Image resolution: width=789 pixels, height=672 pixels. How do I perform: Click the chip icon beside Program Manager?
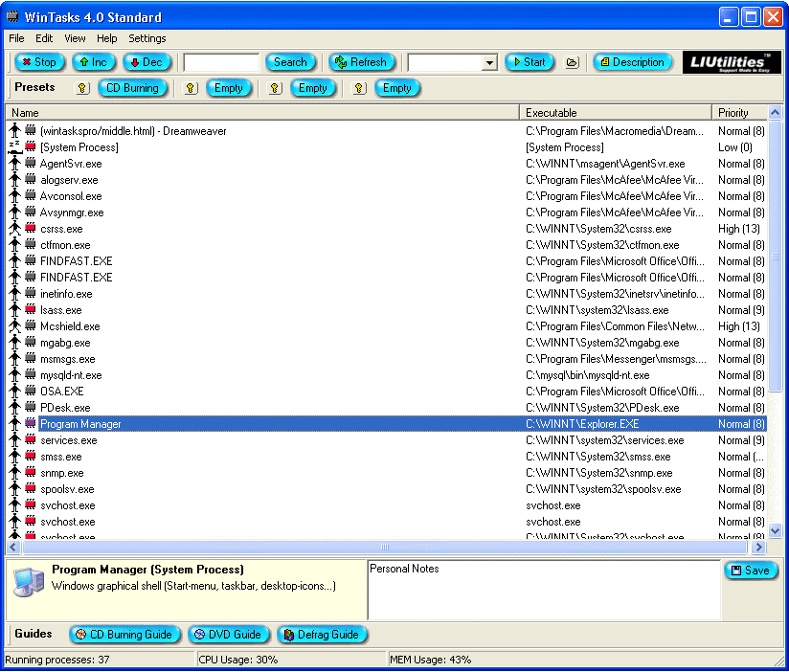31,423
